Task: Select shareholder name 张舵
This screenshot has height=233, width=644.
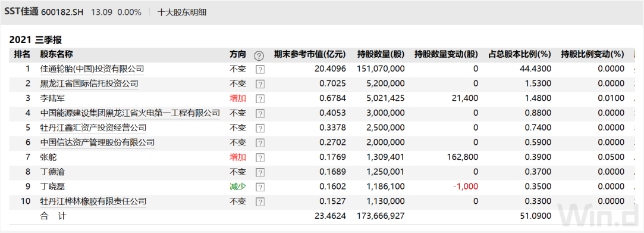Action: [x=48, y=157]
